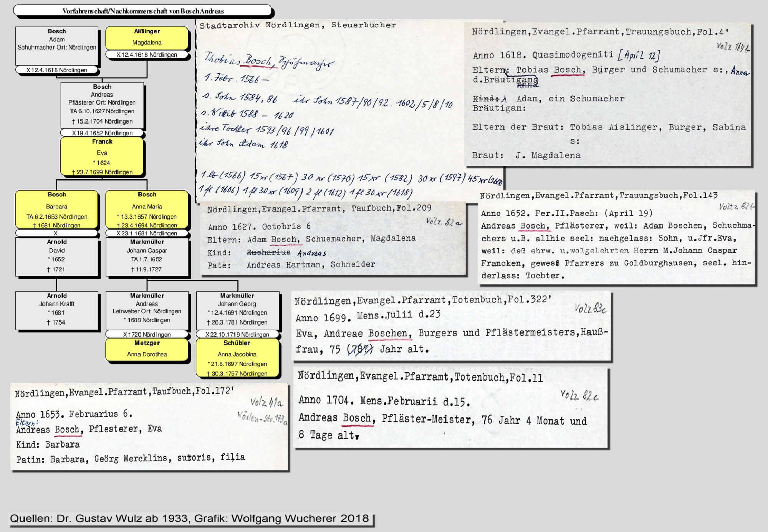This screenshot has height=532, width=768.
Task: Select the Franck Eva yellow box
Action: pyautogui.click(x=102, y=156)
